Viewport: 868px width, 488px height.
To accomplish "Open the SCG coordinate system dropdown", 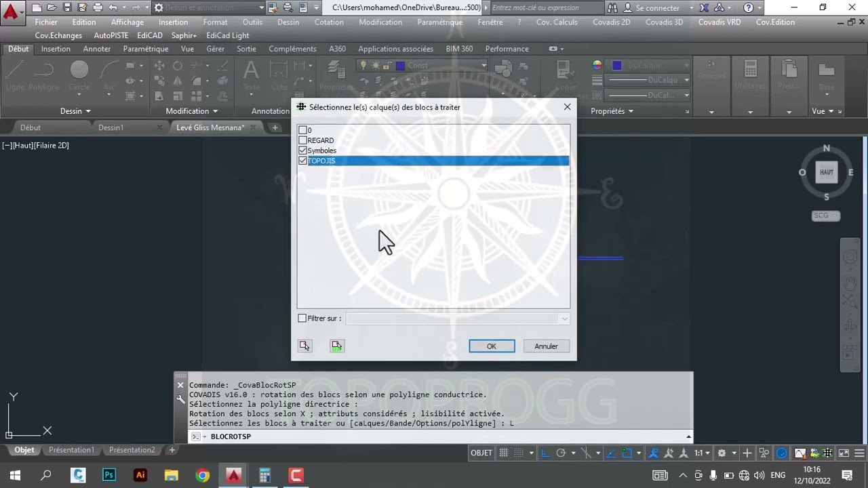I will click(x=826, y=216).
